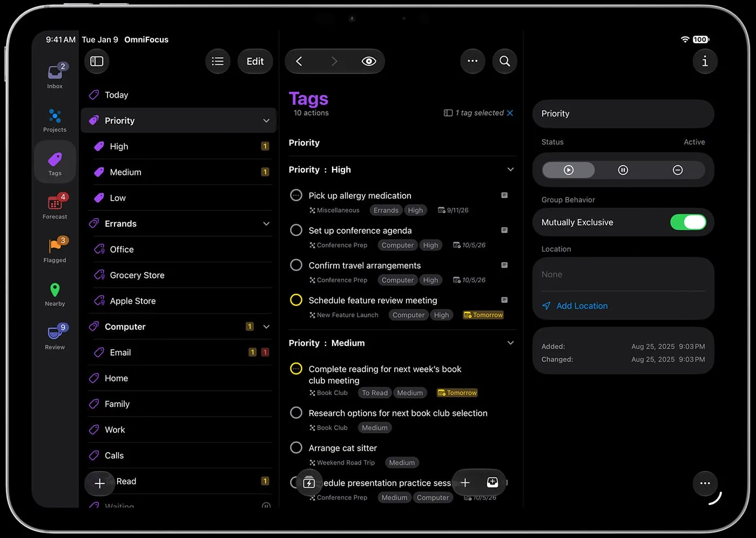This screenshot has width=756, height=538.
Task: Complete Set up conference agenda task
Action: pyautogui.click(x=296, y=230)
